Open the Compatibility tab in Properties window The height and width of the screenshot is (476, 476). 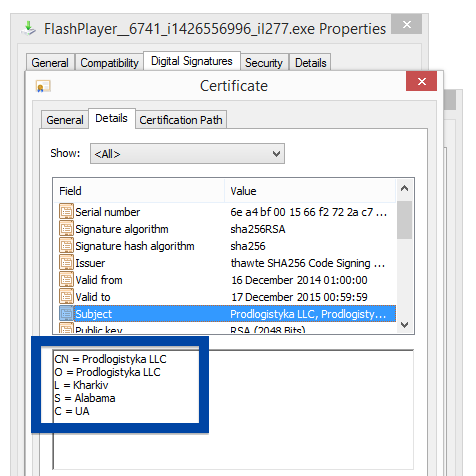click(109, 62)
